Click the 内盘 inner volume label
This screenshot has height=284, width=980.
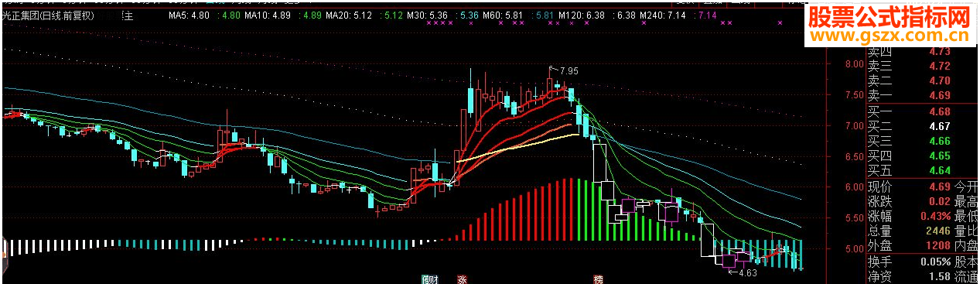pos(967,246)
